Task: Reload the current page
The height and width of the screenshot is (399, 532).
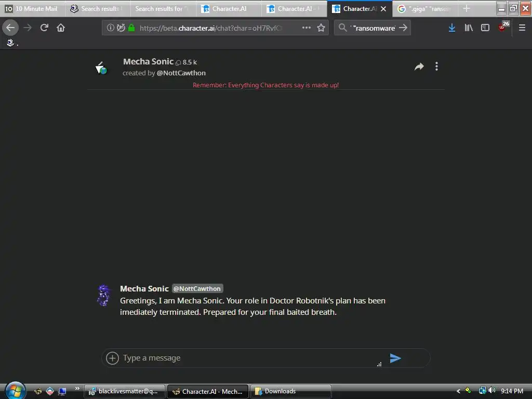Action: click(x=44, y=28)
